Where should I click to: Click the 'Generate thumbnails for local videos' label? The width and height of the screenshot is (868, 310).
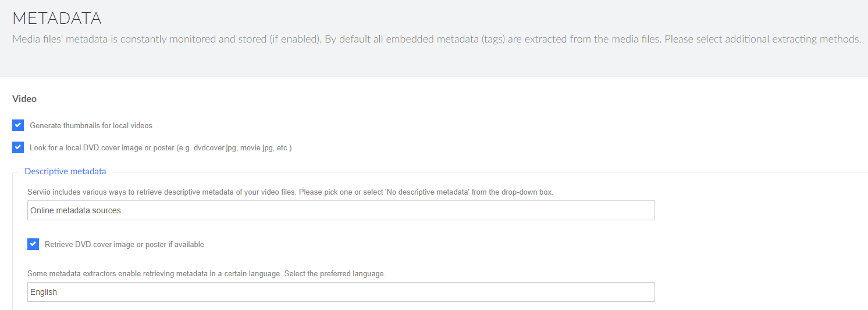(x=91, y=126)
